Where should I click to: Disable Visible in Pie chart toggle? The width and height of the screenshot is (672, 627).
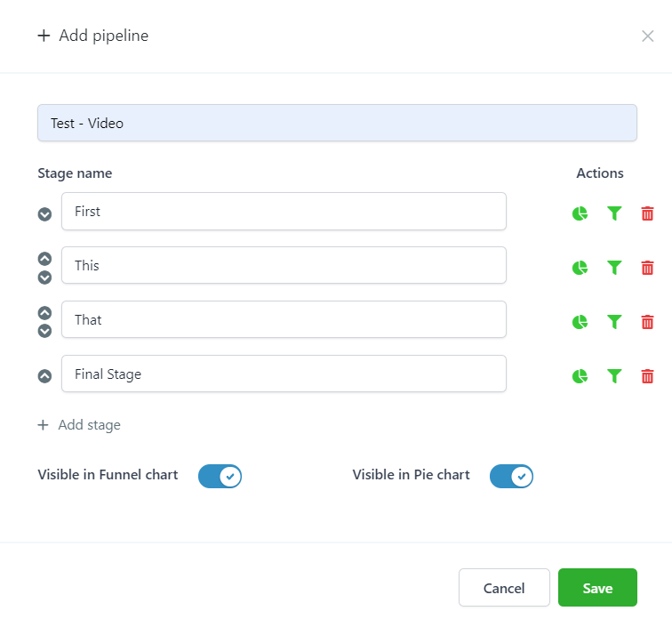point(511,476)
